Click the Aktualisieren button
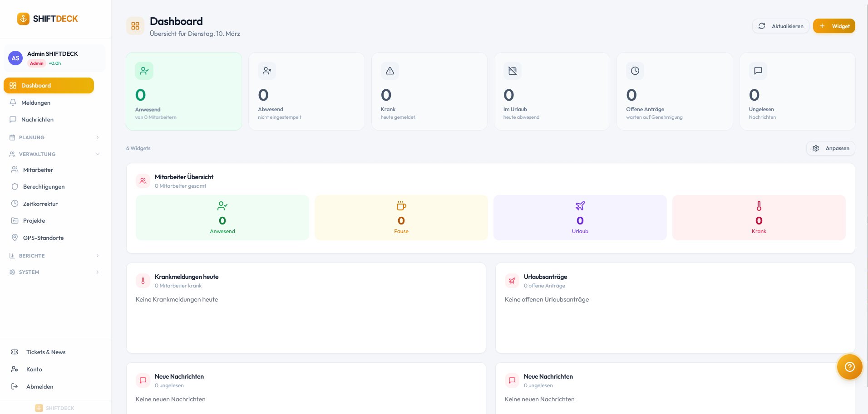 (x=780, y=26)
